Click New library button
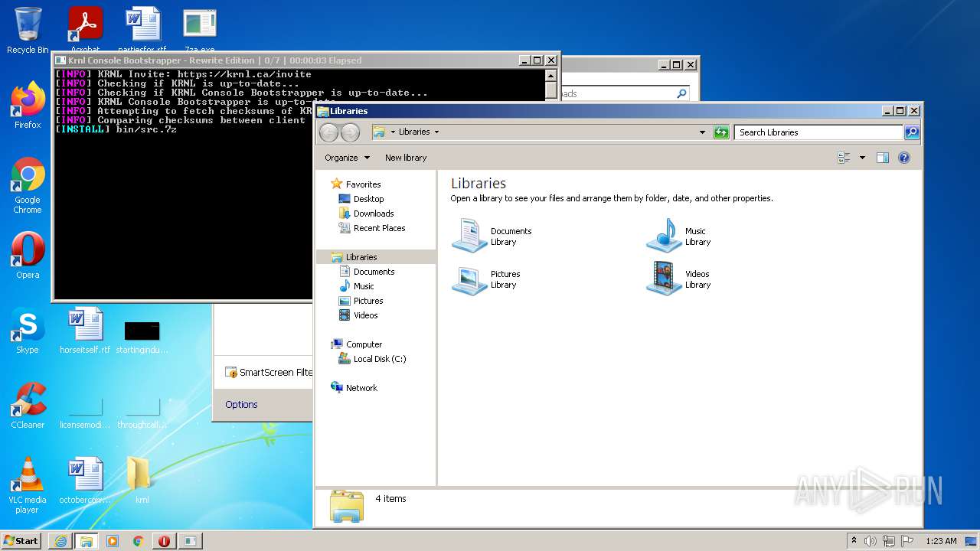The image size is (980, 551). coord(406,158)
